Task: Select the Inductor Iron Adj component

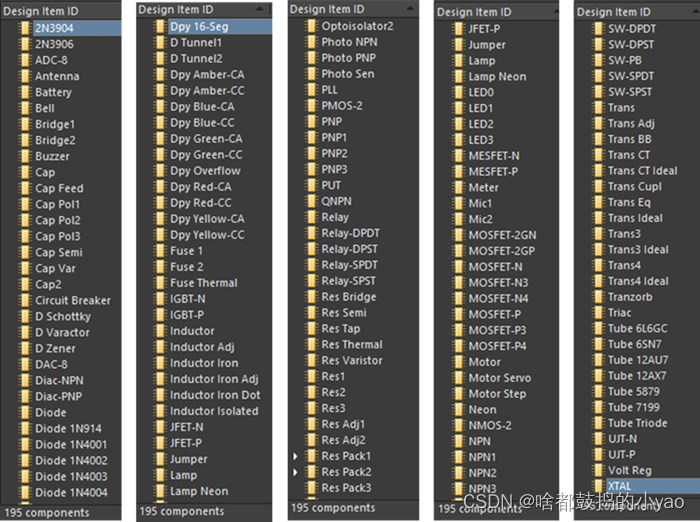Action: coord(214,379)
